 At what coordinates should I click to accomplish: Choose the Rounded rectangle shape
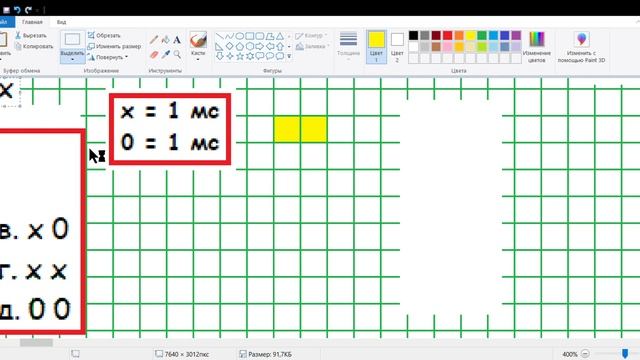(x=260, y=36)
